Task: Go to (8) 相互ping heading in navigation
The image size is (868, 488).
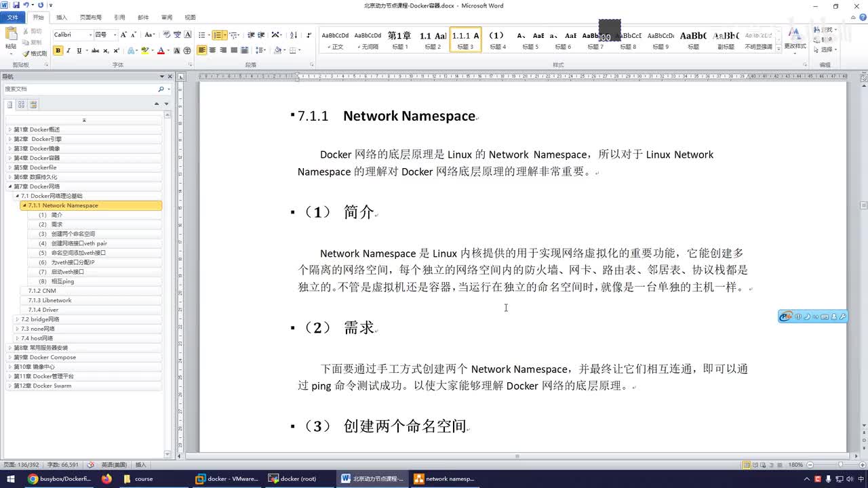Action: click(56, 281)
